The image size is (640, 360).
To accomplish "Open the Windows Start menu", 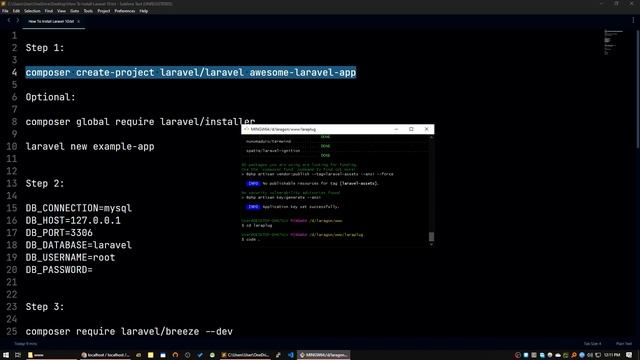I will pyautogui.click(x=6, y=355).
